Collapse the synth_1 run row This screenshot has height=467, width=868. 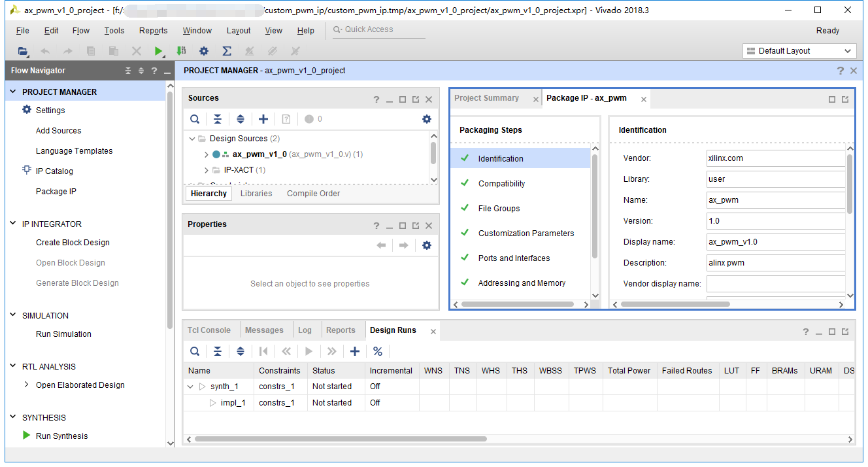click(x=191, y=387)
